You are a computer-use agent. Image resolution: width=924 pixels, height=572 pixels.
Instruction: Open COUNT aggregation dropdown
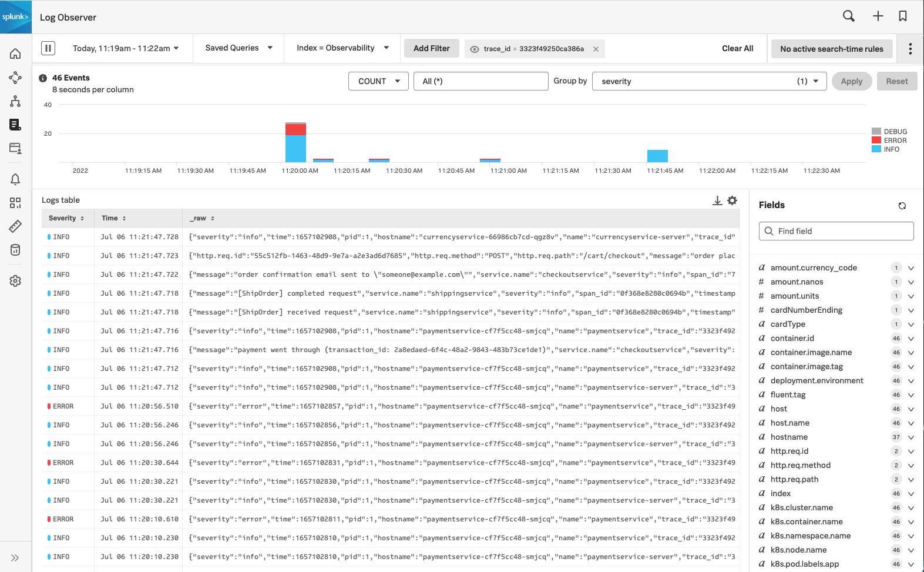click(x=378, y=81)
